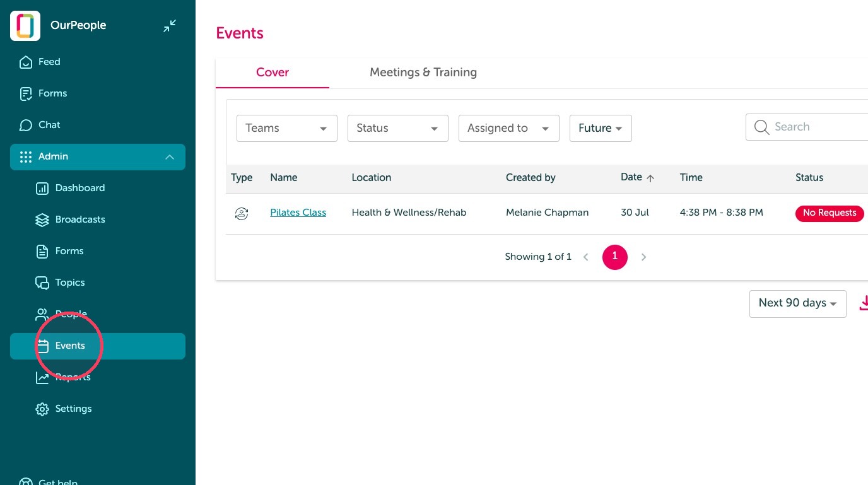Open the Broadcasts layers icon
868x485 pixels.
coord(42,219)
